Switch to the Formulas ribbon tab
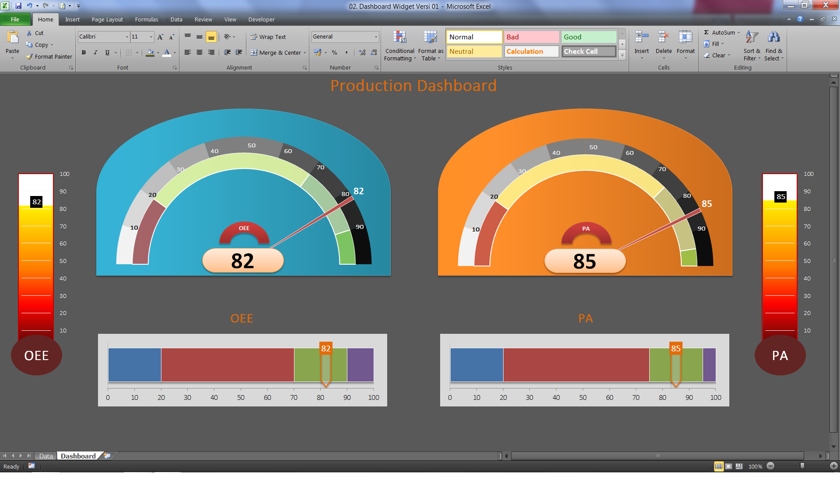The height and width of the screenshot is (504, 840). [x=147, y=19]
